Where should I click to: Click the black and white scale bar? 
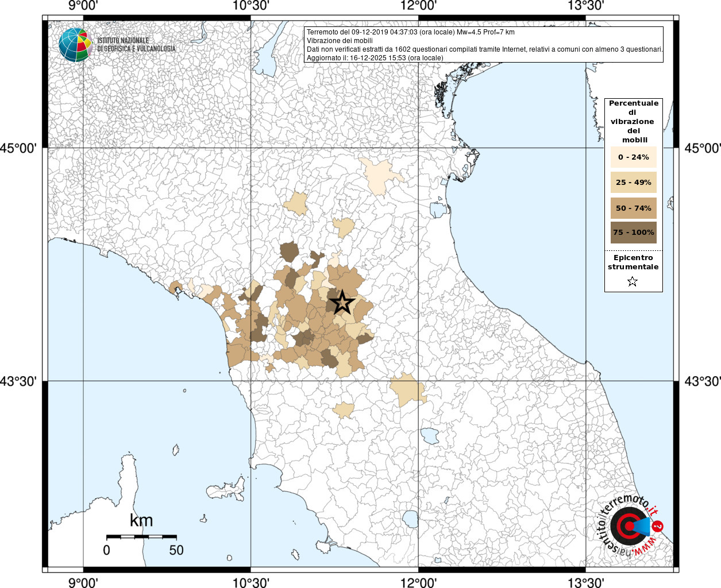point(141,537)
